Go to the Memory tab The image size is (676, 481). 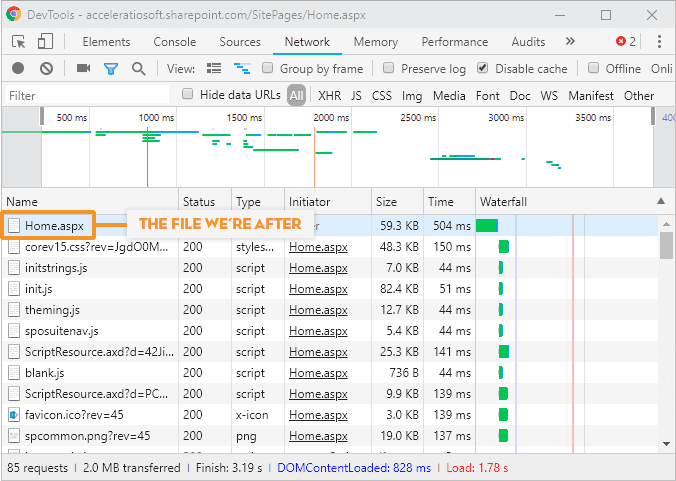coord(376,42)
